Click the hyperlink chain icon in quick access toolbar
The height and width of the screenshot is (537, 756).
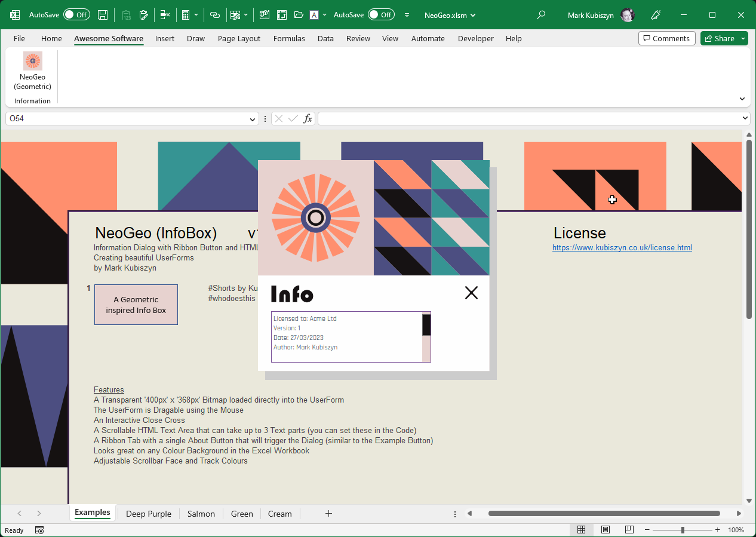coord(215,15)
